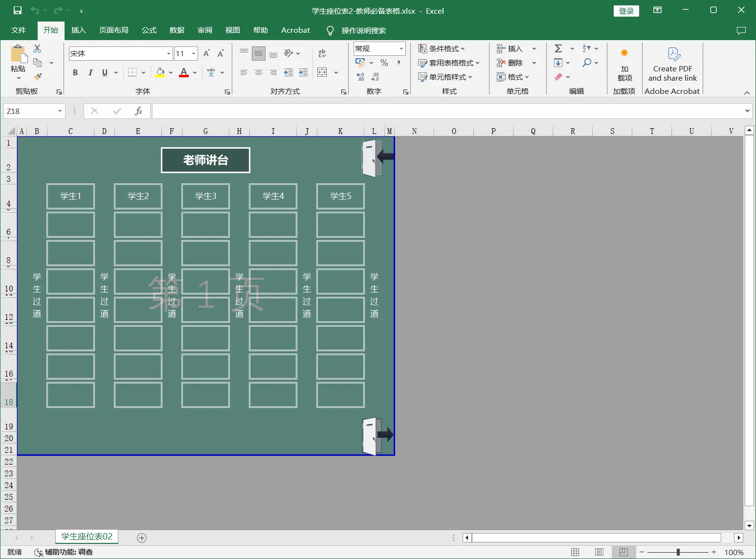Image resolution: width=756 pixels, height=559 pixels.
Task: Switch to Normal view in status bar
Action: [x=575, y=552]
